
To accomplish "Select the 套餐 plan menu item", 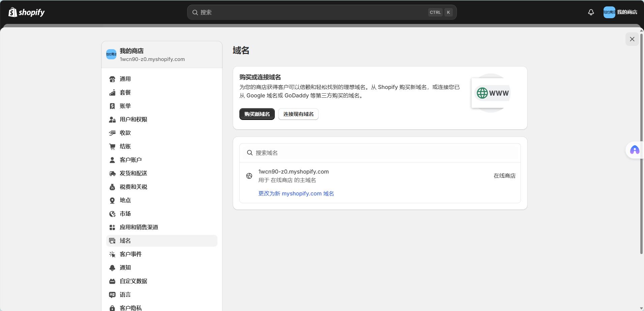I will click(x=125, y=92).
